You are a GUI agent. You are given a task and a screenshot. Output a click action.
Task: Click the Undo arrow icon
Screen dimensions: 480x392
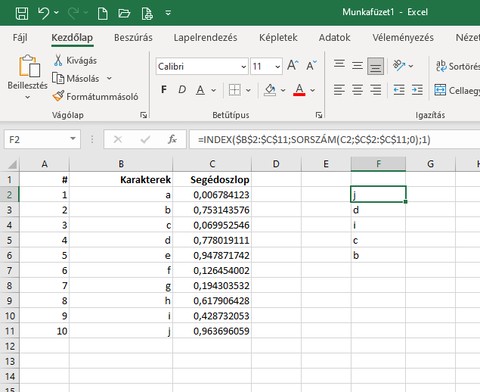click(44, 13)
